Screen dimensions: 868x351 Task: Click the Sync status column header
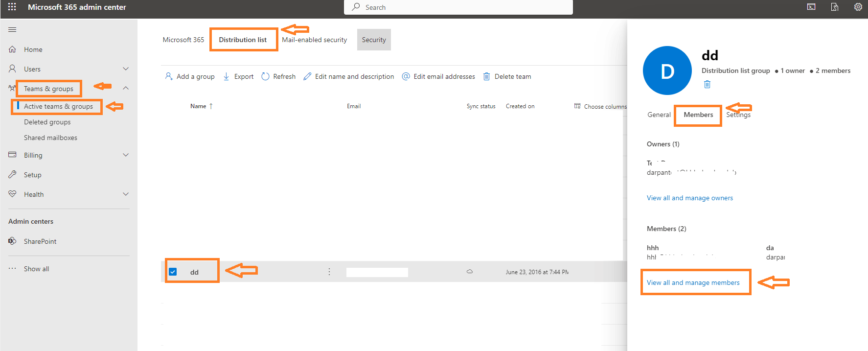[x=481, y=106]
